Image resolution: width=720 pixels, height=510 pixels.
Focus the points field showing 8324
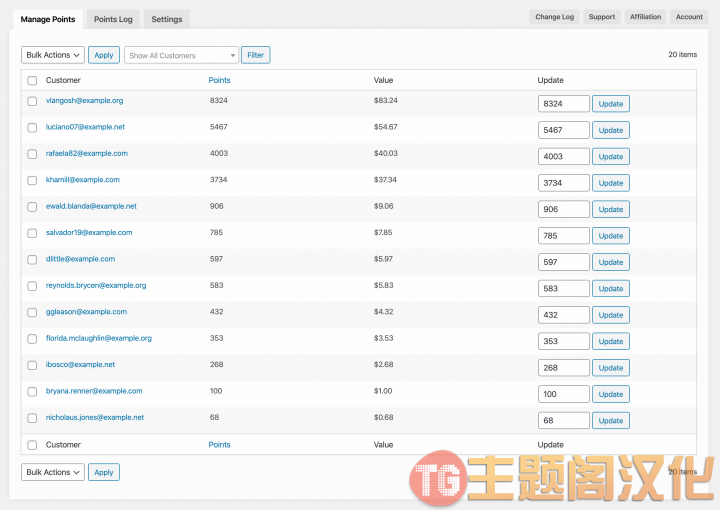[x=563, y=104]
